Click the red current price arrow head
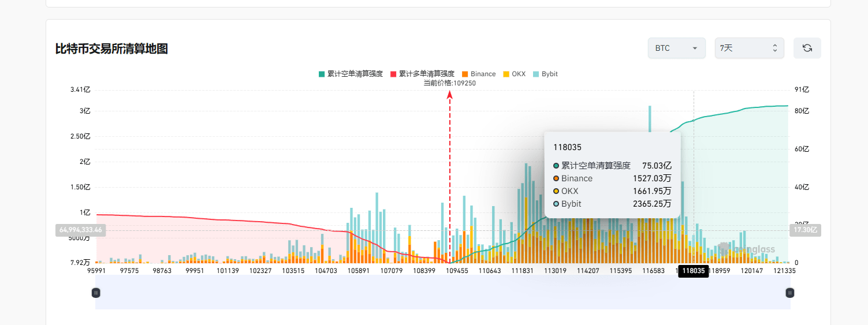Image resolution: width=868 pixels, height=325 pixels. click(449, 95)
